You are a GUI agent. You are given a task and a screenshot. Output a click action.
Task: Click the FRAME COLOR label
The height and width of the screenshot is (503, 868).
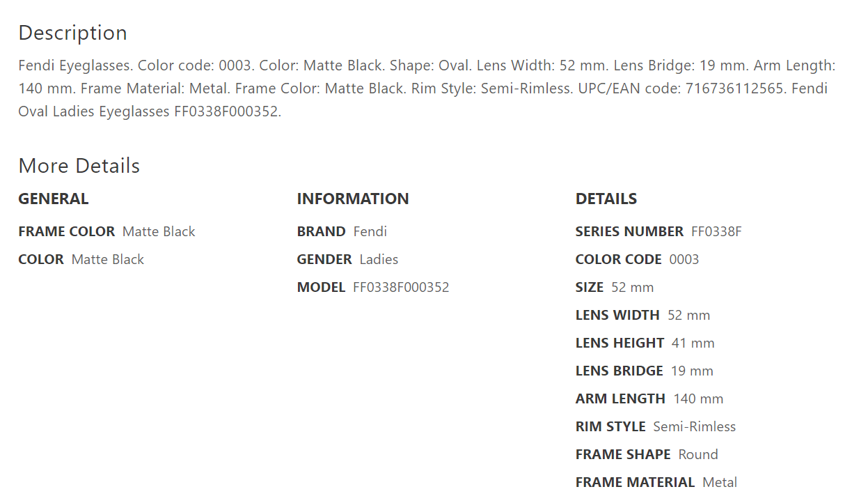click(x=66, y=231)
